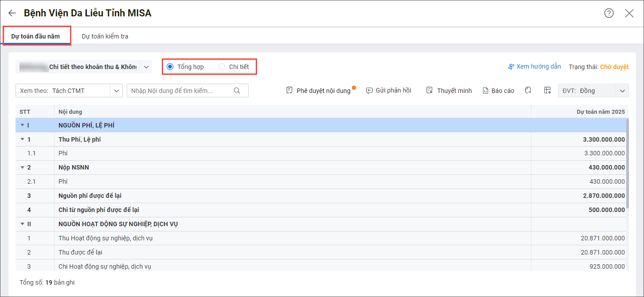
Task: Collapse the Nộp NSNN row
Action: (x=22, y=168)
